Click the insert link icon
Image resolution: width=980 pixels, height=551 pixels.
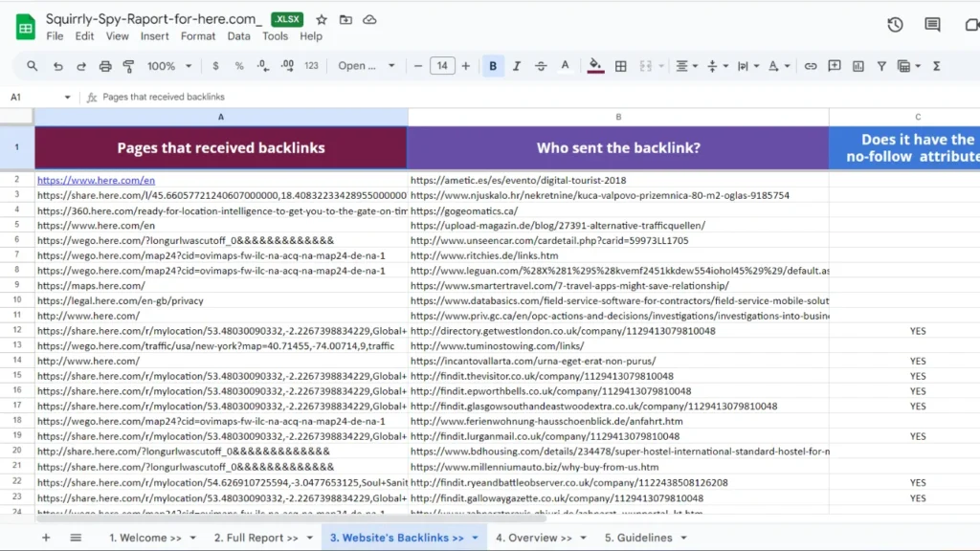point(811,66)
